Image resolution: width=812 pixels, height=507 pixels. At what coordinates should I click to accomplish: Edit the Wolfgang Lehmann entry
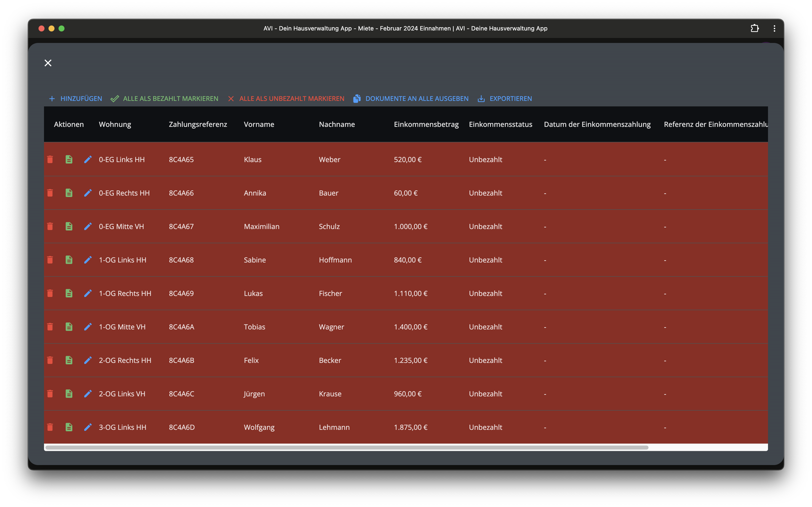88,427
